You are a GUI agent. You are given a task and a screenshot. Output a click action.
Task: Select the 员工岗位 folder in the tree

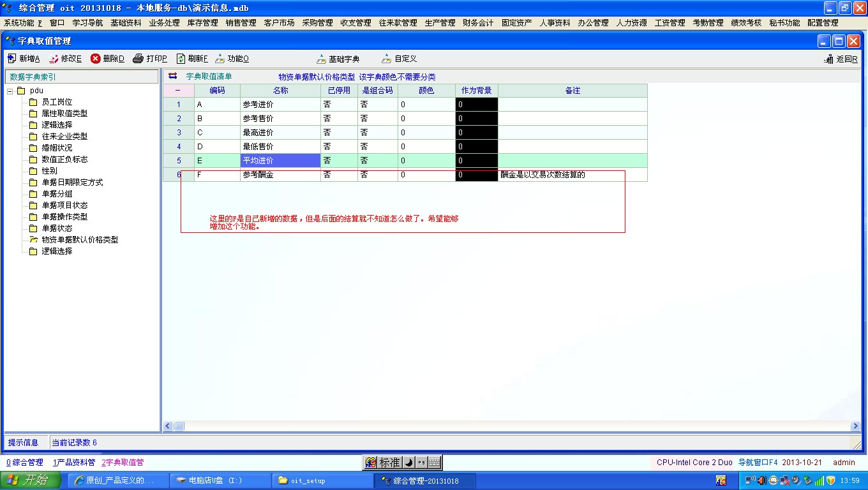[57, 102]
